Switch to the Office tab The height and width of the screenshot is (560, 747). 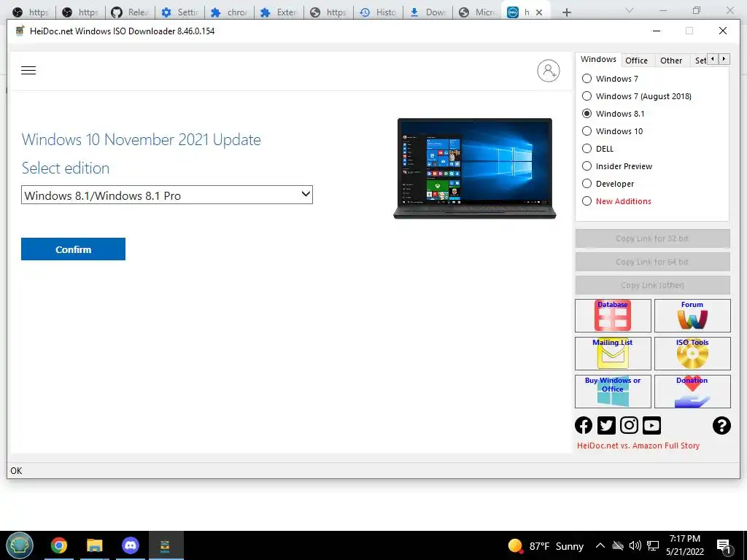(x=636, y=61)
